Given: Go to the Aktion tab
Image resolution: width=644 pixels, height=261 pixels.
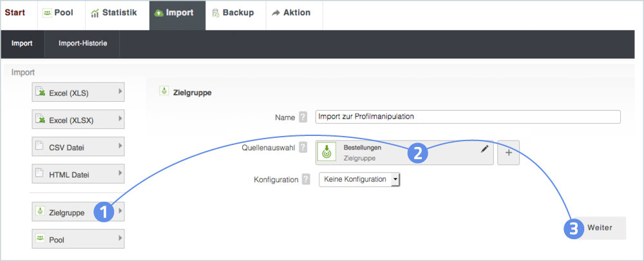Looking at the screenshot, I should pyautogui.click(x=291, y=13).
